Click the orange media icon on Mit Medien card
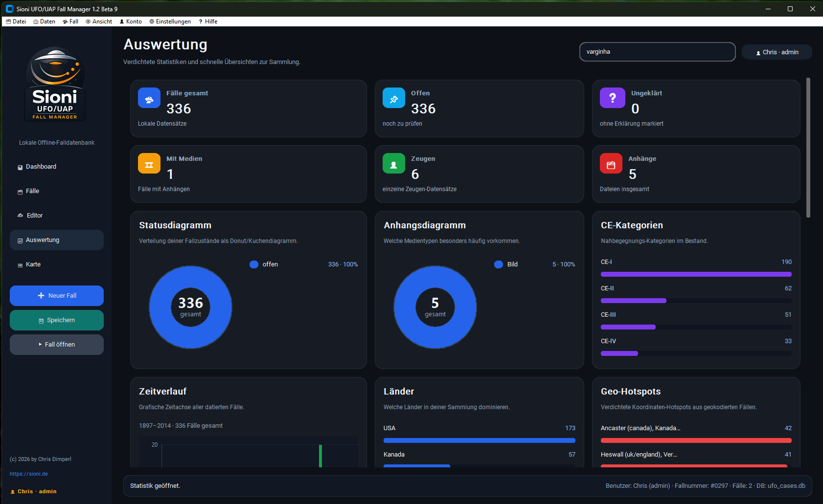 [149, 163]
